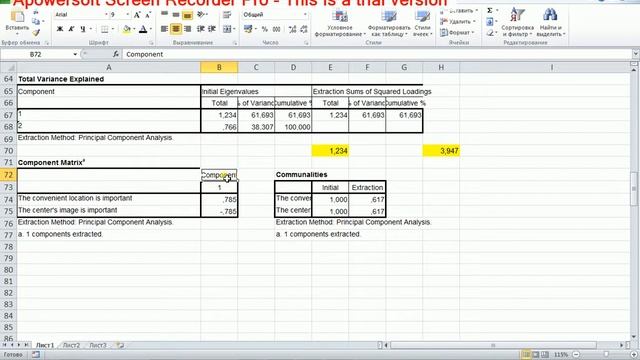Click the increase indent icon
The height and width of the screenshot is (360, 640).
coord(212,29)
